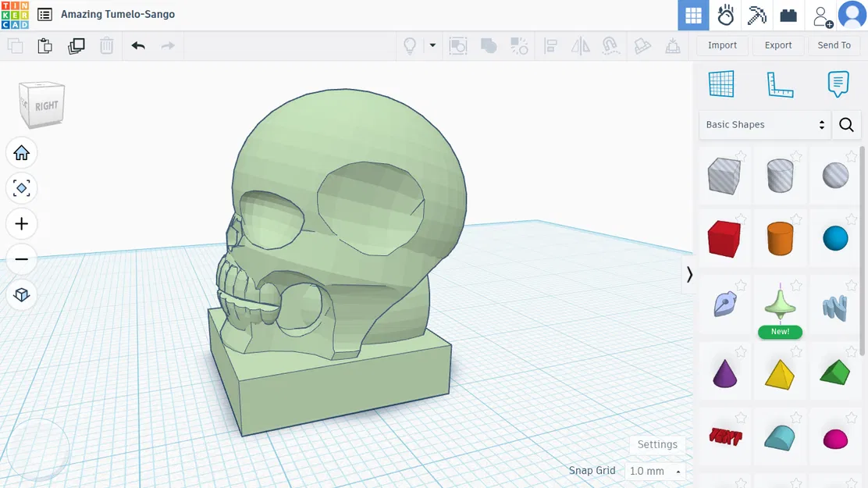Open the shape search magnifier
The image size is (868, 488).
click(846, 124)
